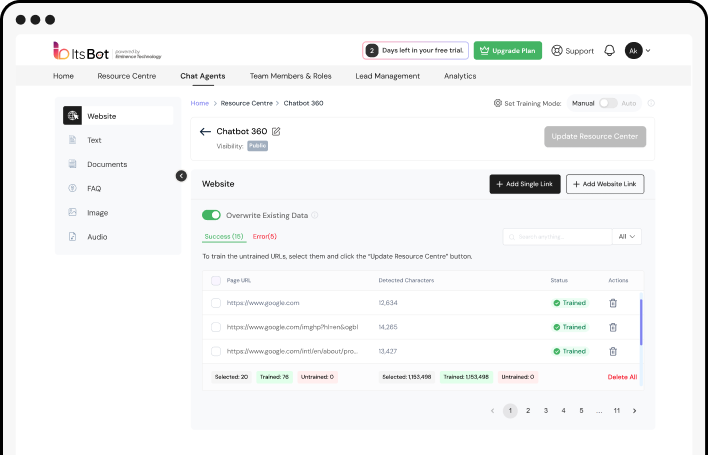Tick the select-all checkbox in Page URL header

(216, 280)
